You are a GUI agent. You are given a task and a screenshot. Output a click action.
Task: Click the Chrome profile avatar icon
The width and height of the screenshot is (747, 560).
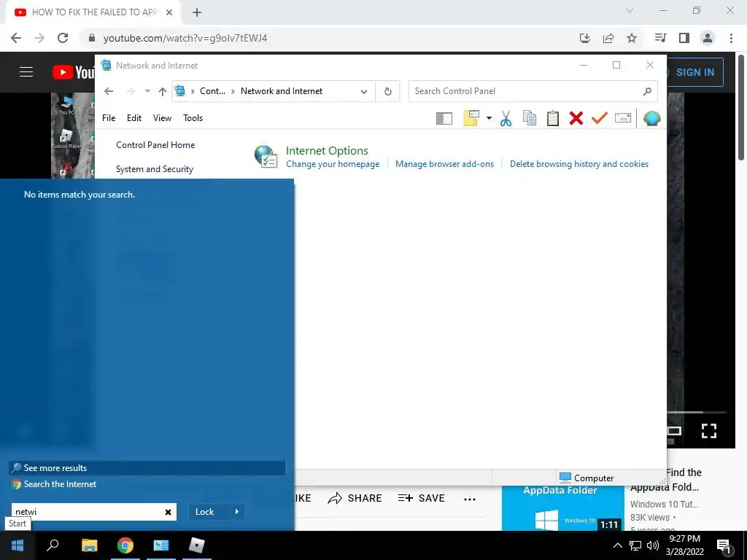click(708, 38)
